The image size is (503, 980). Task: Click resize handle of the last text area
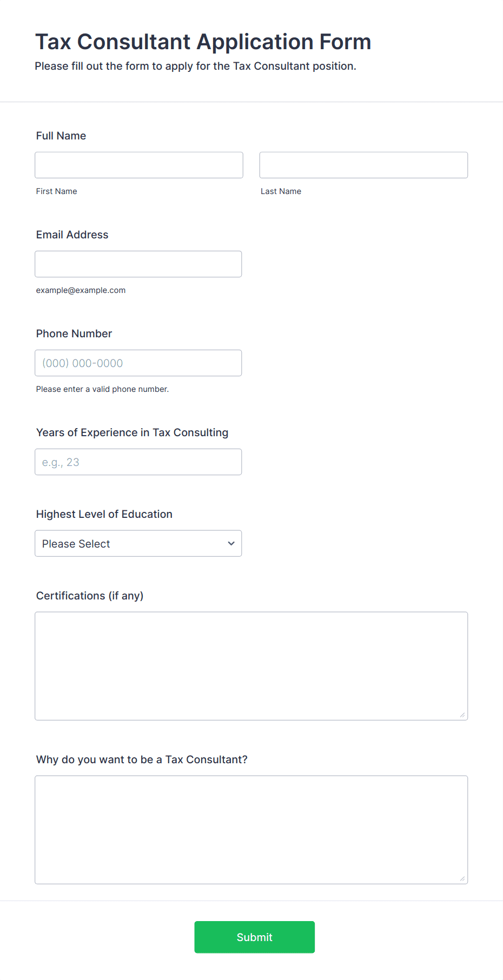click(462, 879)
